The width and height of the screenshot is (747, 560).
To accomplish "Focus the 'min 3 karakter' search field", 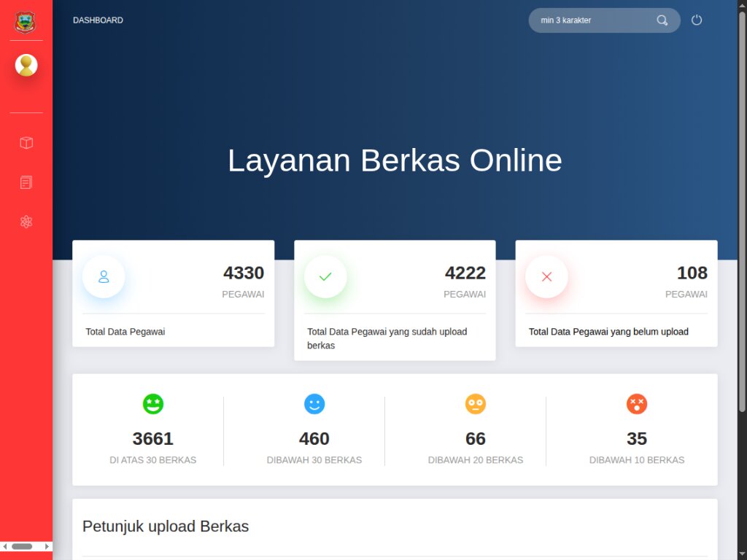I will 591,20.
